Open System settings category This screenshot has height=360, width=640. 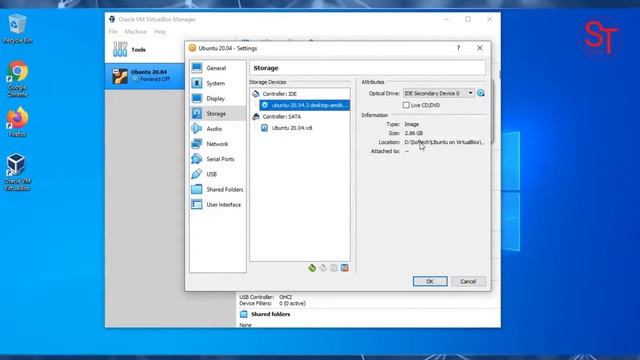[x=218, y=83]
